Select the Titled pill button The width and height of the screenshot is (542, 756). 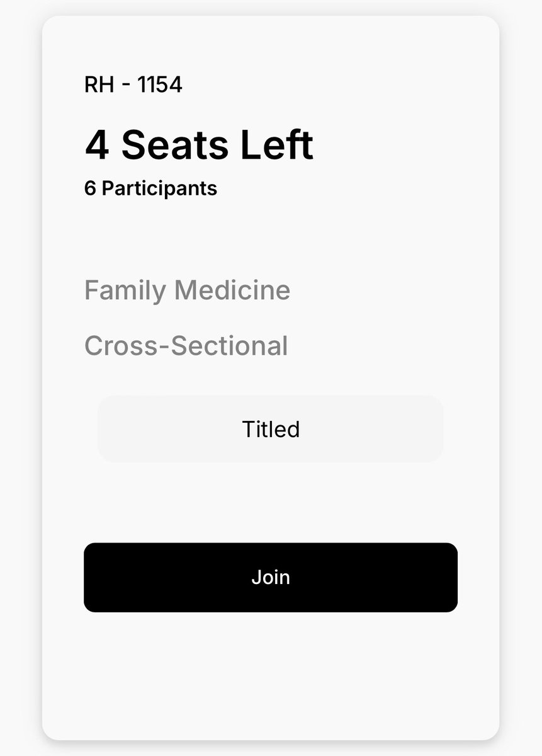[271, 429]
